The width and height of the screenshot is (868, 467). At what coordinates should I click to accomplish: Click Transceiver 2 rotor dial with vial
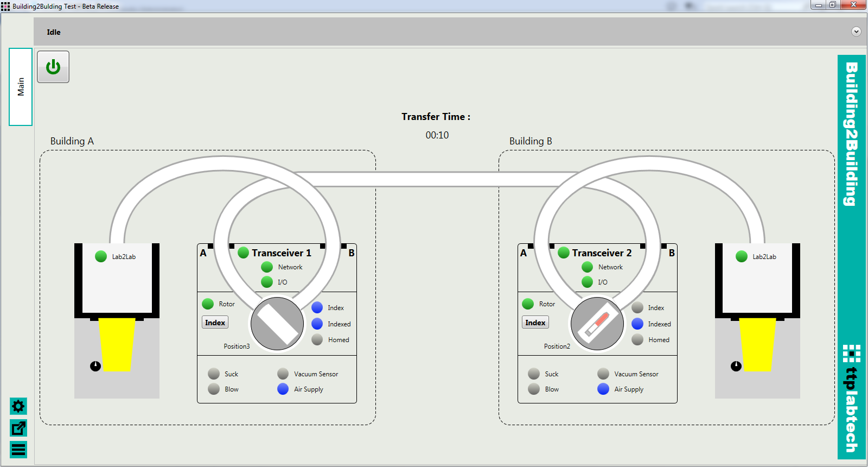click(x=597, y=324)
